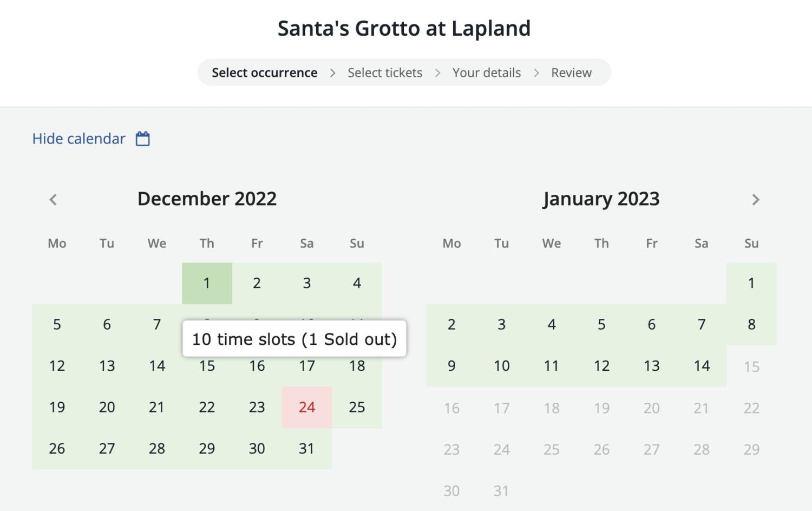Select January 14, the last available January date
This screenshot has width=812, height=511.
click(701, 365)
